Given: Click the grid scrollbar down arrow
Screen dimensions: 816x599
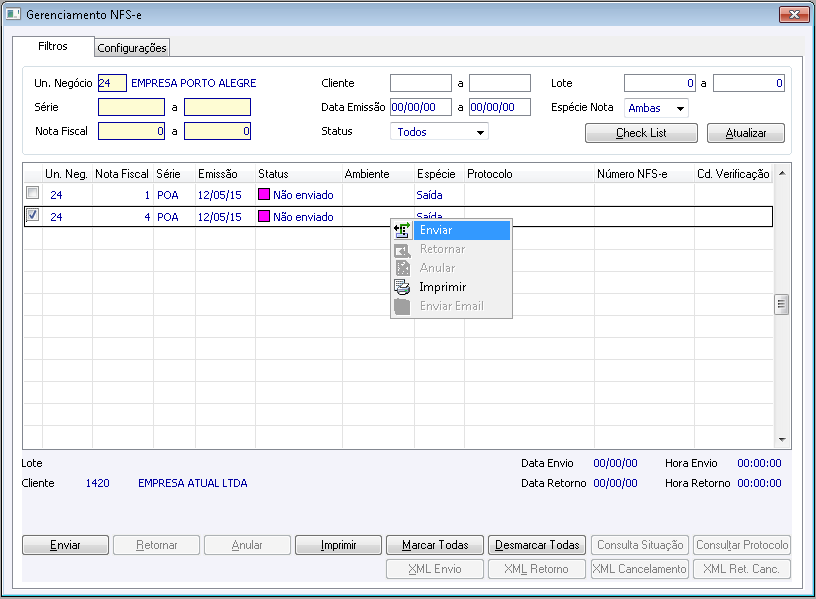Looking at the screenshot, I should pos(782,440).
